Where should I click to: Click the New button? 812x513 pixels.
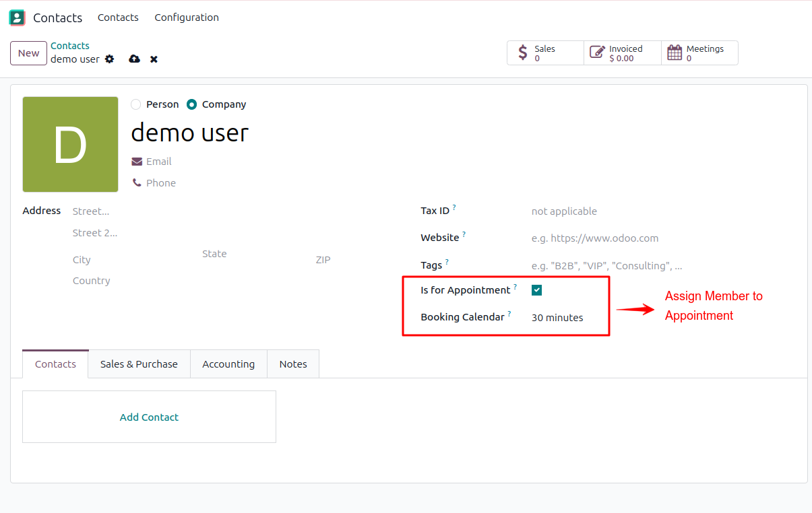point(28,53)
